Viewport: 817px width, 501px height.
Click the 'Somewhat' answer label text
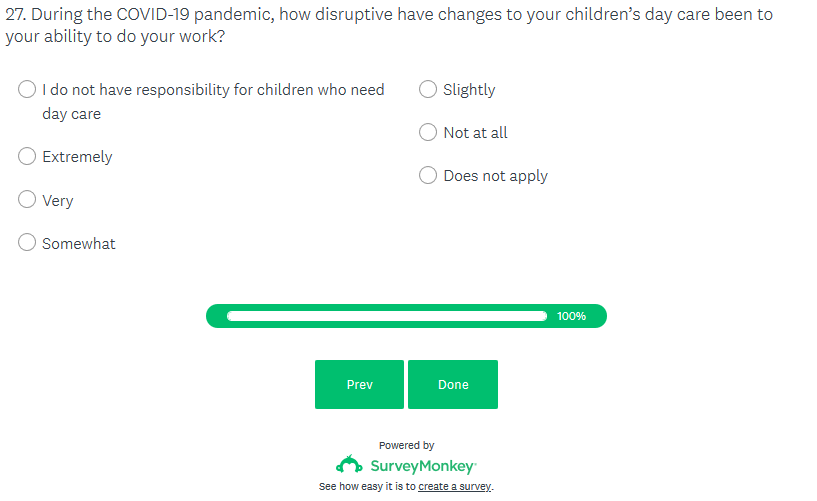(79, 243)
